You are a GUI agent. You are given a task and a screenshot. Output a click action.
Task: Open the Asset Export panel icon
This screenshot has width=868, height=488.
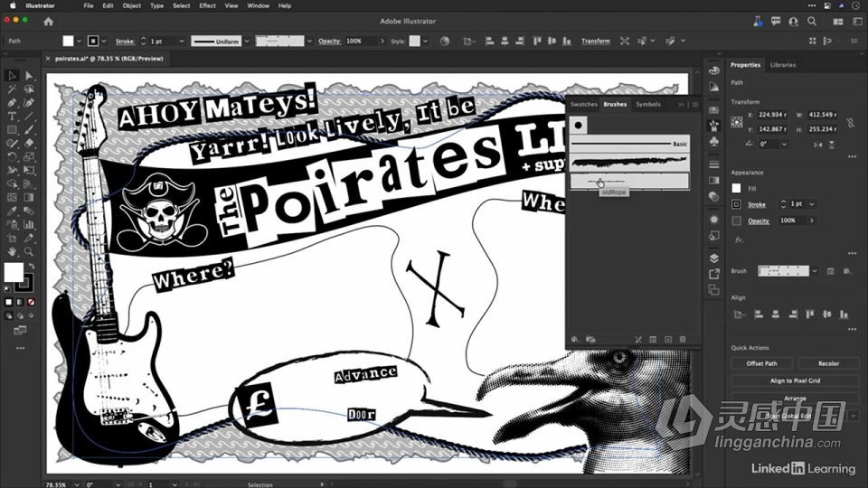[x=714, y=274]
